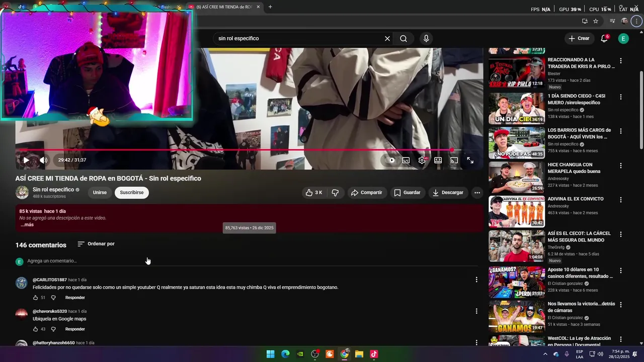Click the YouTube search magnifier button
The image size is (644, 362).
pyautogui.click(x=404, y=38)
